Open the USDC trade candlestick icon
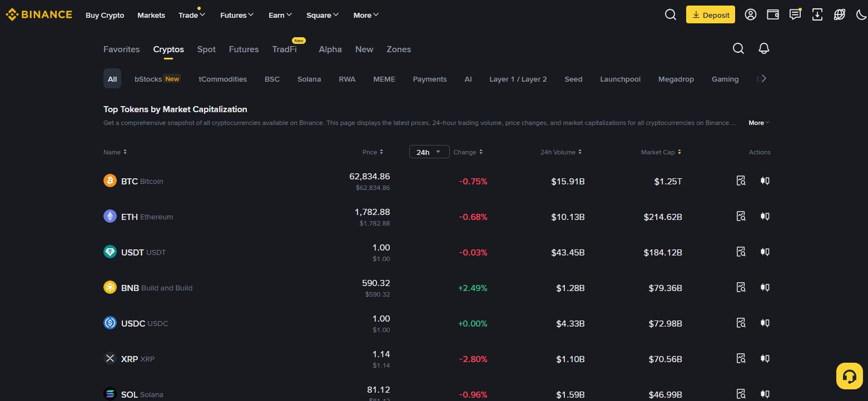The width and height of the screenshot is (868, 401). click(765, 323)
